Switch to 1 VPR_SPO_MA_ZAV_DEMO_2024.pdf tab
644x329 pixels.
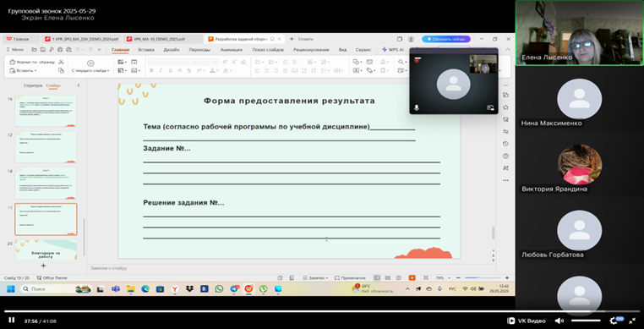pyautogui.click(x=82, y=39)
